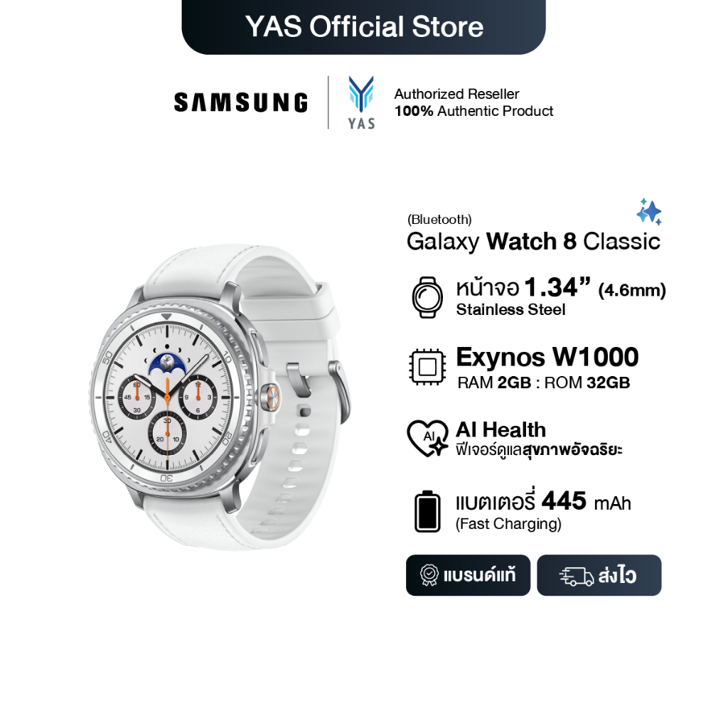
Task: Click the battery icon
Action: [427, 511]
